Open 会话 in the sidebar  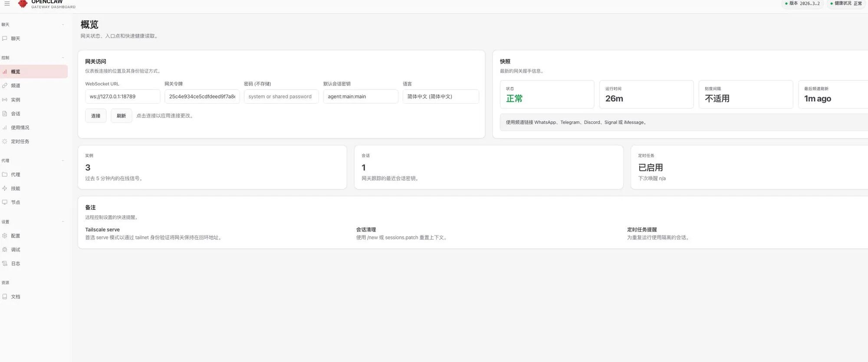[16, 114]
